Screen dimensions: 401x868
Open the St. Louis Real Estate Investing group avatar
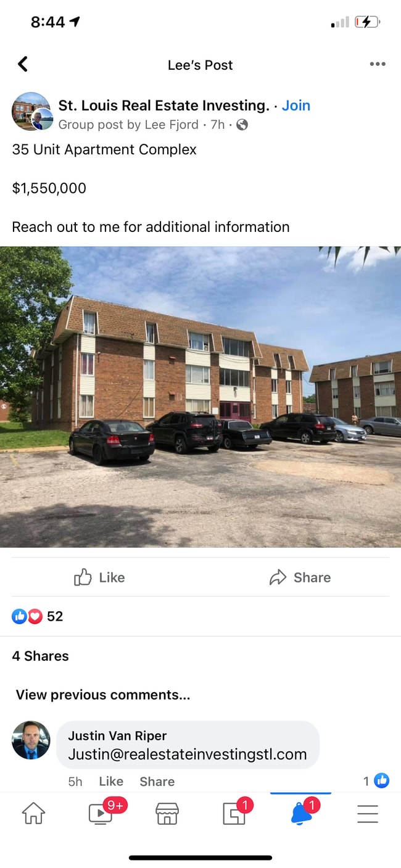coord(31,112)
